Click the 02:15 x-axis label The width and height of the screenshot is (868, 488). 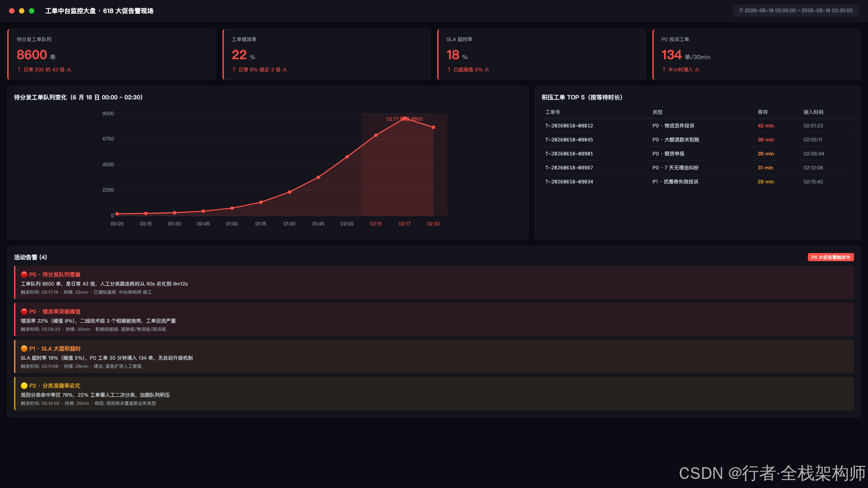[x=376, y=224]
